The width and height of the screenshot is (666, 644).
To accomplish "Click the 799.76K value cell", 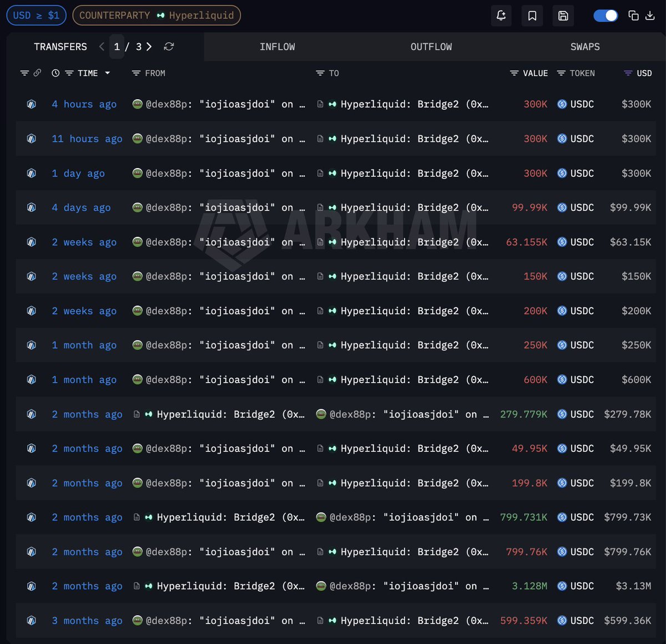I will click(527, 552).
